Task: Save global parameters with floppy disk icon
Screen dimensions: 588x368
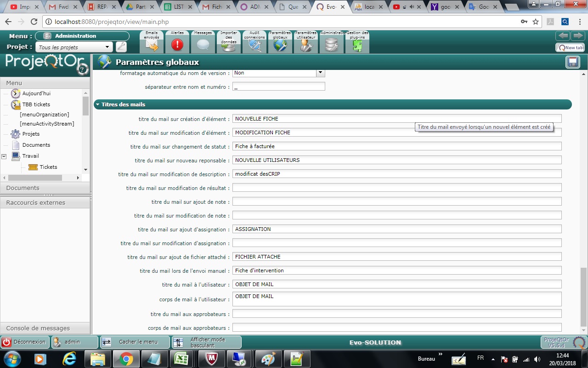Action: [573, 62]
